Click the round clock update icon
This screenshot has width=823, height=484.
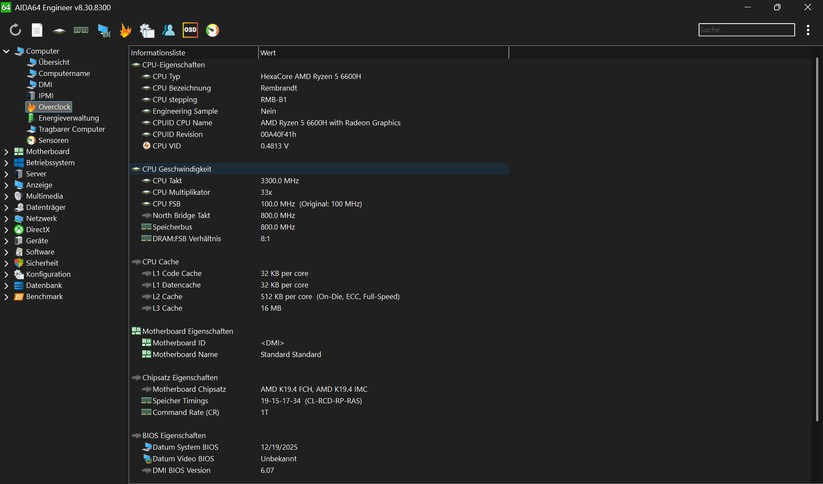click(x=212, y=30)
